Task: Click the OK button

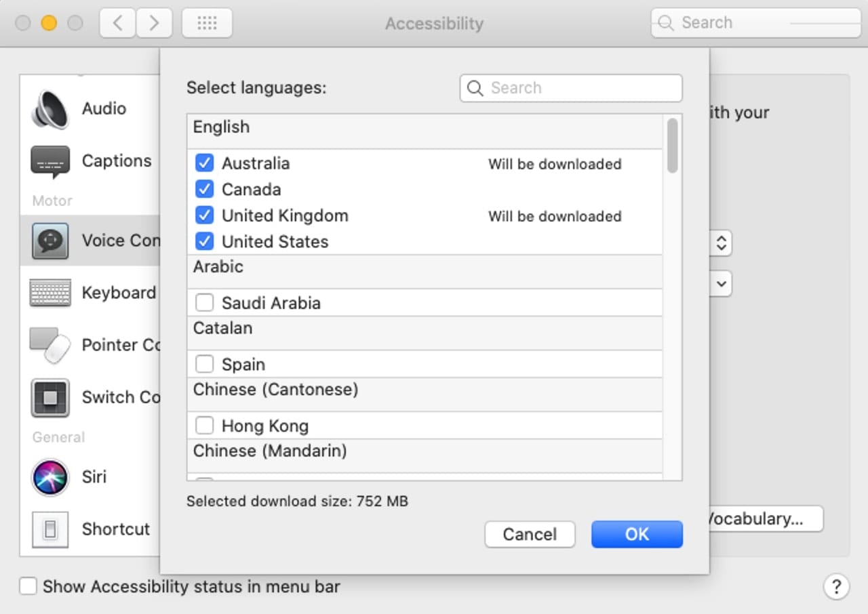Action: (637, 534)
